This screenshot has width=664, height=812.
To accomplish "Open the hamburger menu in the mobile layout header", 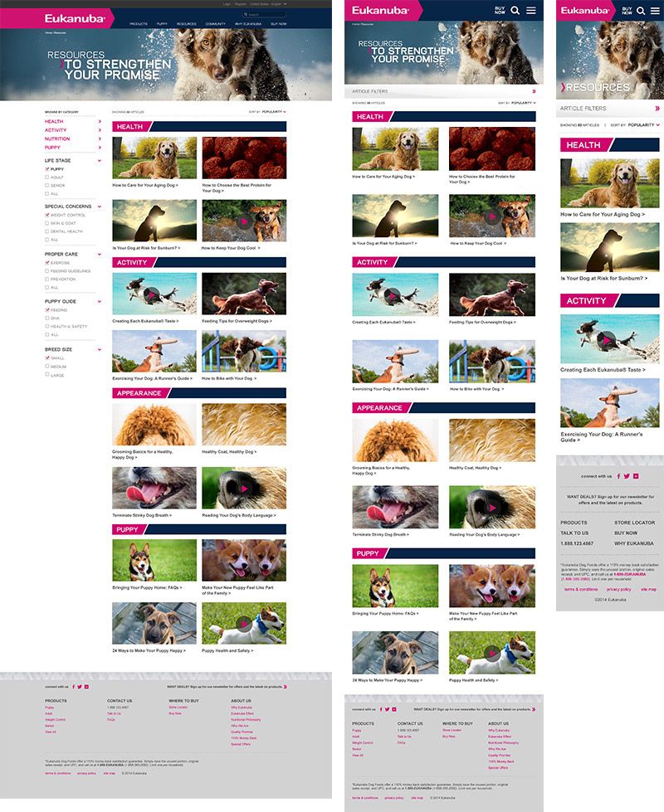I will click(x=655, y=10).
